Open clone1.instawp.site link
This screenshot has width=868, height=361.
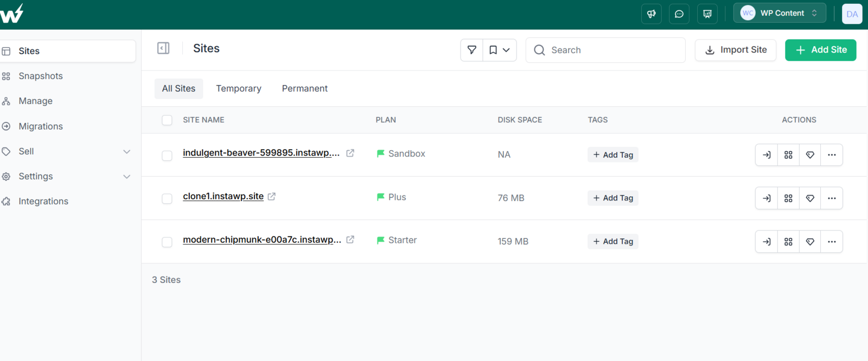tap(223, 196)
